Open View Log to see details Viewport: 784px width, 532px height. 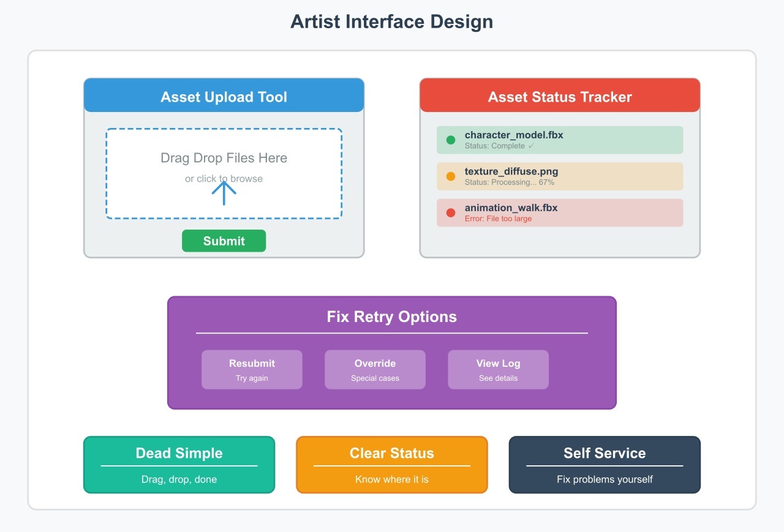pyautogui.click(x=498, y=369)
